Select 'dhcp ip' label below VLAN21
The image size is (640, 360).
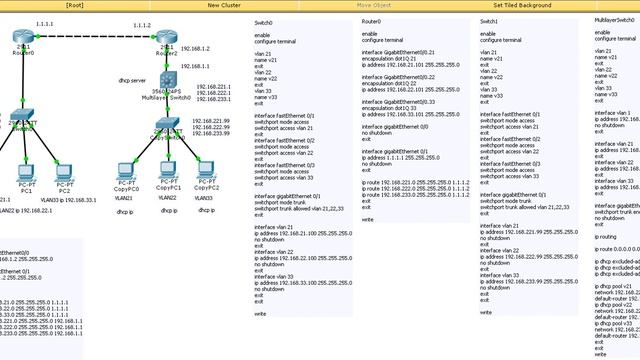tap(125, 212)
